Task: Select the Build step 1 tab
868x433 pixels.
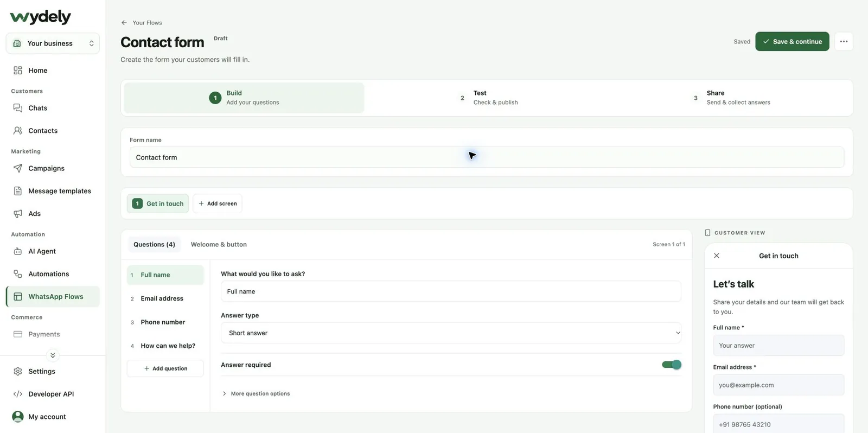Action: (x=244, y=98)
